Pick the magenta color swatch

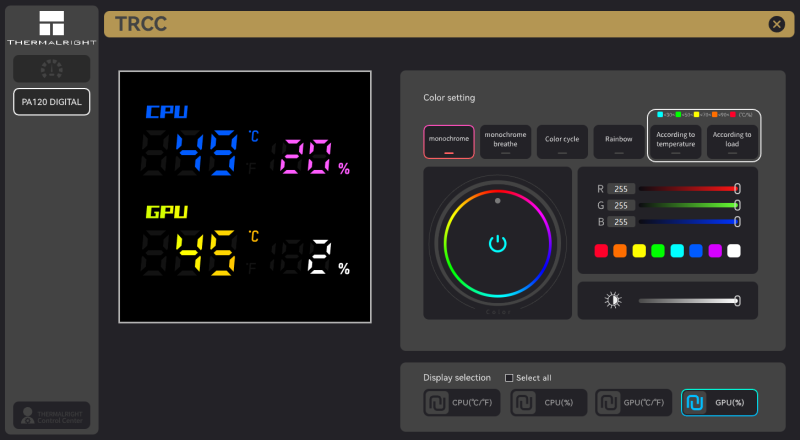point(715,251)
